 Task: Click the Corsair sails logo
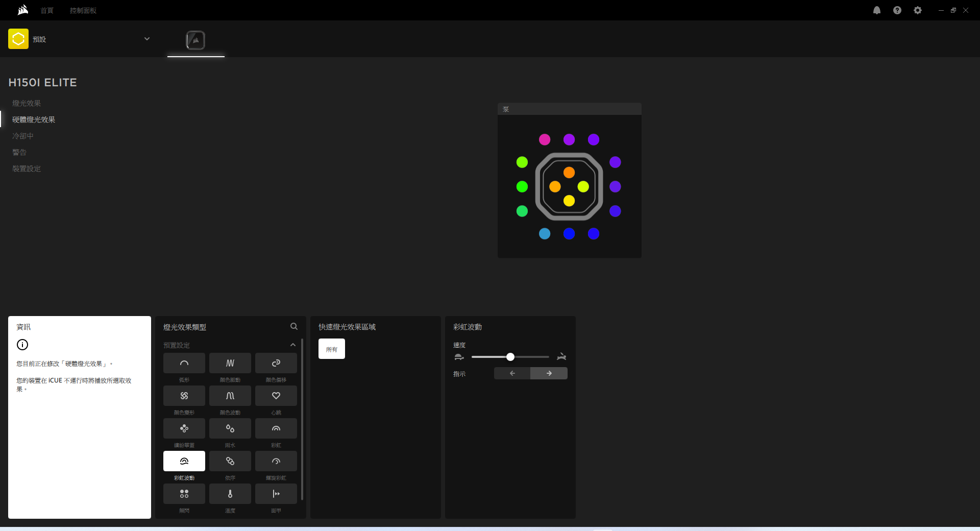point(22,10)
